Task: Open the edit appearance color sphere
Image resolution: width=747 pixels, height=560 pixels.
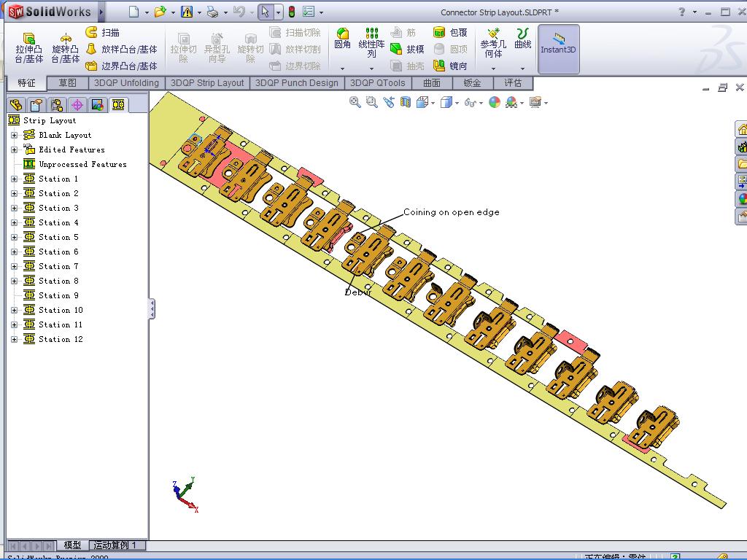Action: coord(495,102)
